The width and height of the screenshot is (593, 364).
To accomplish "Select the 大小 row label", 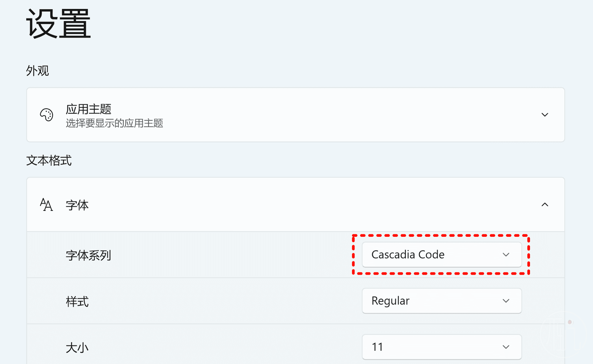I will click(x=77, y=348).
